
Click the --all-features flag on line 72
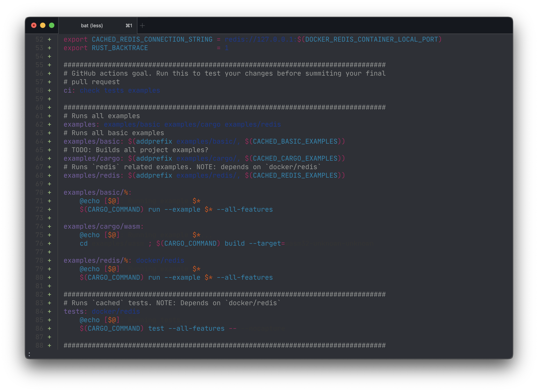(x=244, y=209)
